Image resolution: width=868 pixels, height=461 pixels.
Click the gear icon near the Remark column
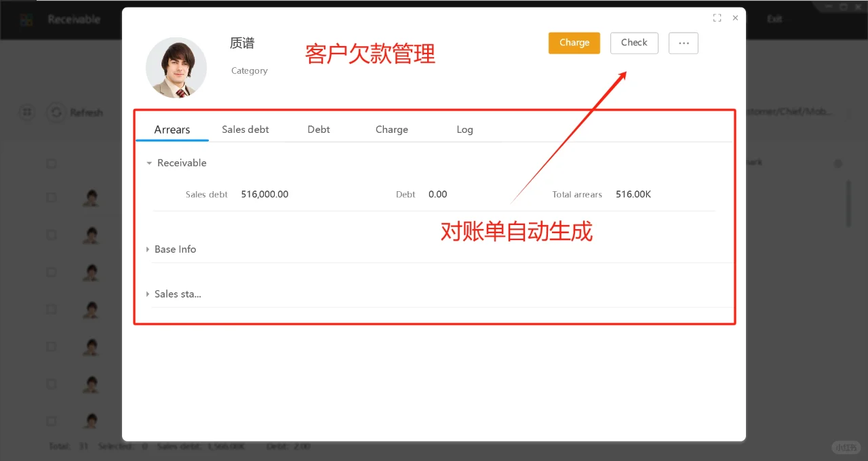click(838, 163)
